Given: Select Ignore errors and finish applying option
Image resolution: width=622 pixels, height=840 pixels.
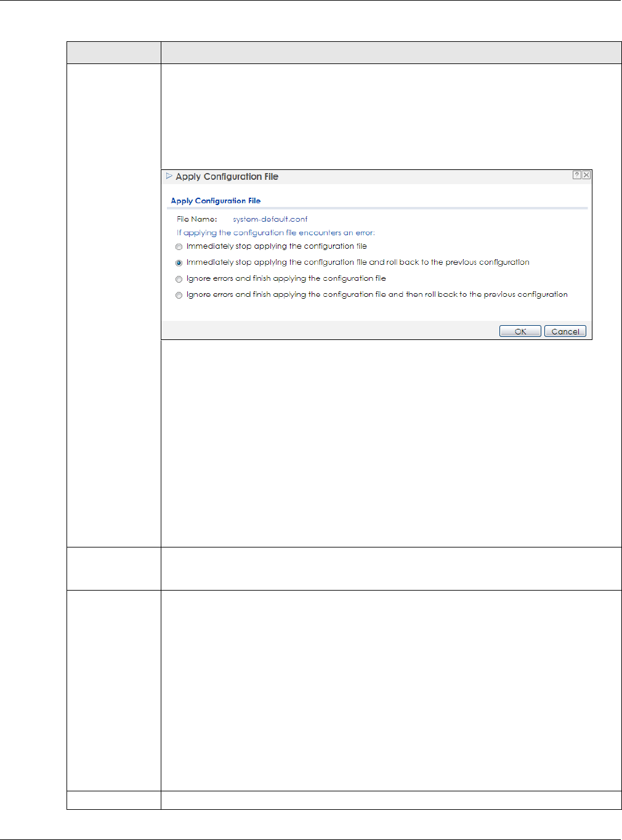Looking at the screenshot, I should click(x=179, y=279).
